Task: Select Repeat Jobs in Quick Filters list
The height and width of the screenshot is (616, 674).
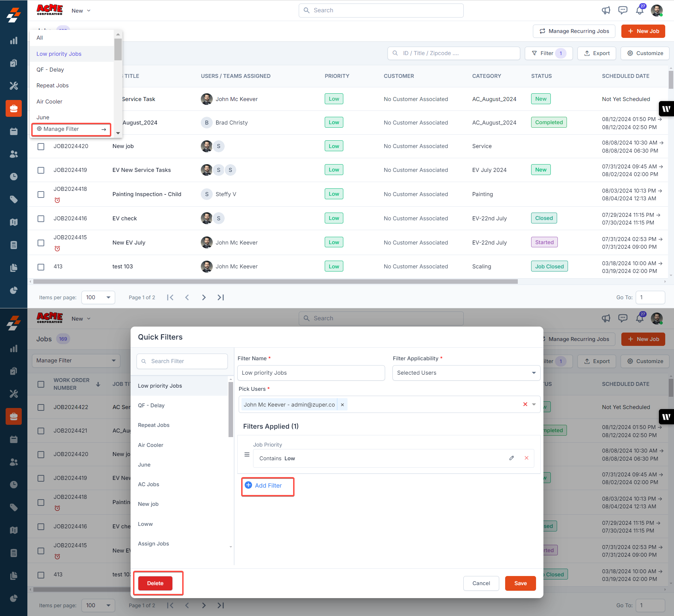Action: pyautogui.click(x=154, y=425)
